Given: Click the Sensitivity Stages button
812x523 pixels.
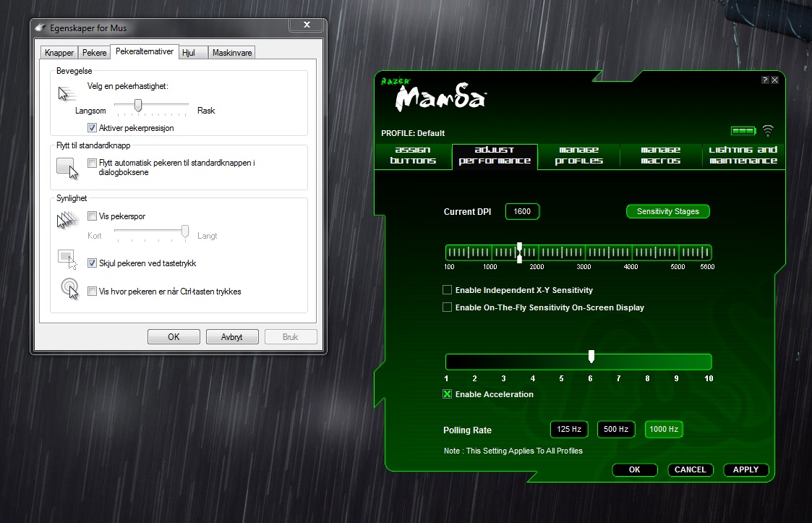Looking at the screenshot, I should (668, 211).
